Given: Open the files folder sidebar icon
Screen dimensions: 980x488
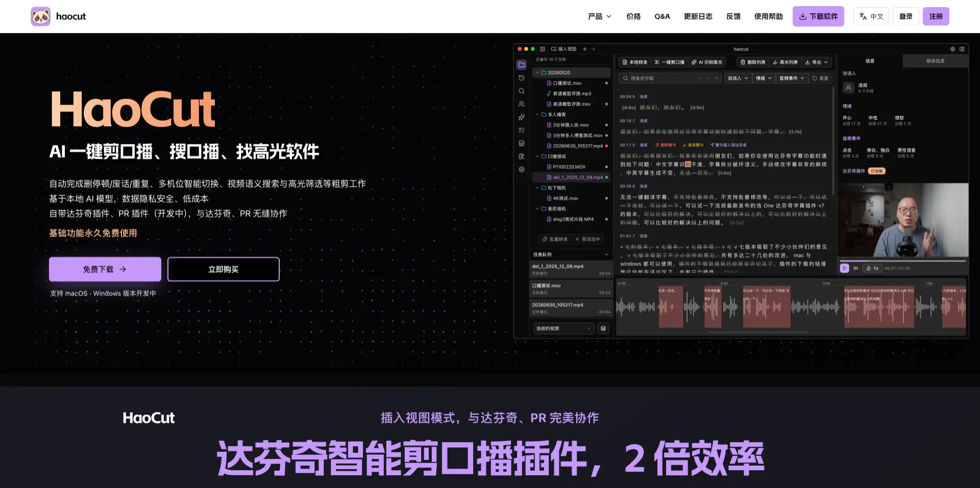Looking at the screenshot, I should tap(521, 65).
